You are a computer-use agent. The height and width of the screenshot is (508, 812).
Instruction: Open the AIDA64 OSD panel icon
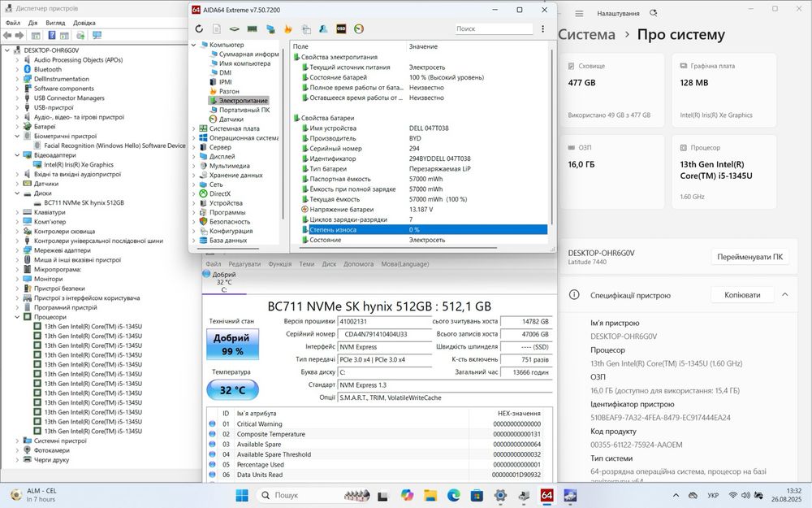[341, 29]
